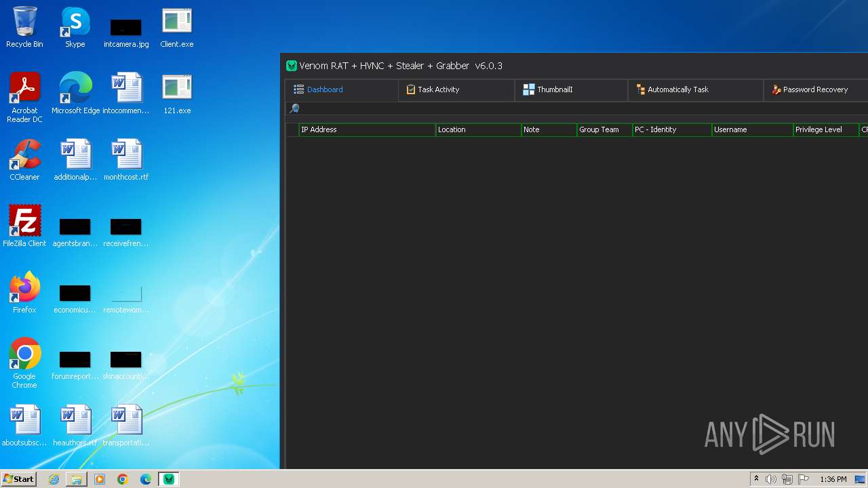Open the Recycle Bin desktop icon
868x488 pixels.
[x=24, y=28]
